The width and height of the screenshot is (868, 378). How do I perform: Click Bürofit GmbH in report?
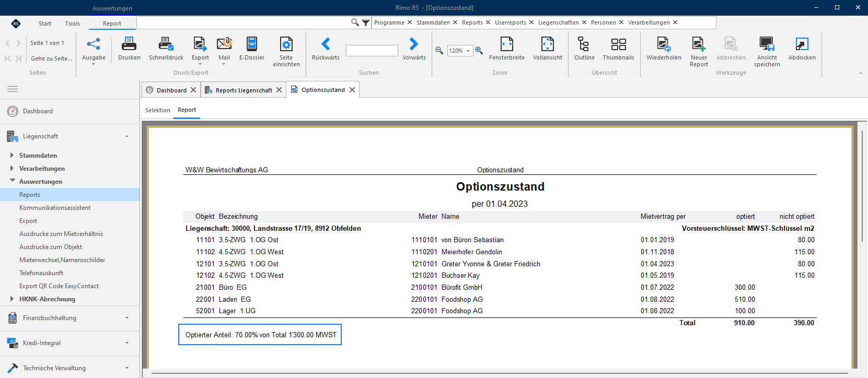[462, 287]
